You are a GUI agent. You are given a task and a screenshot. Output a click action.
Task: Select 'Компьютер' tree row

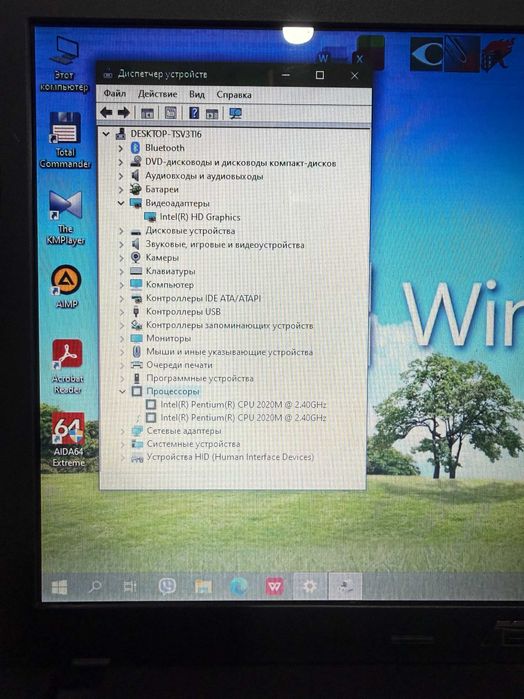coord(169,284)
